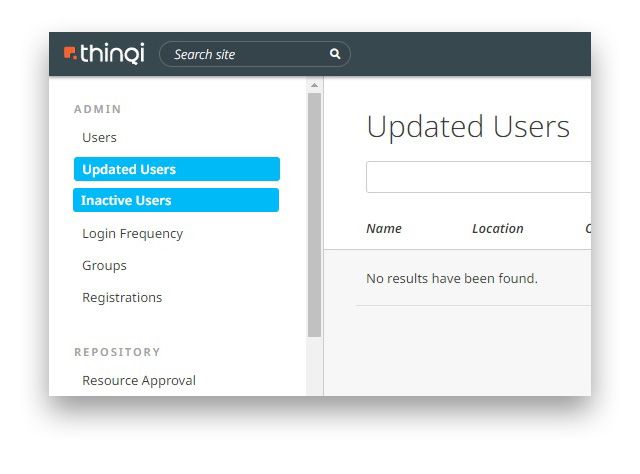Click the sidebar scrollbar up arrow

pyautogui.click(x=314, y=85)
